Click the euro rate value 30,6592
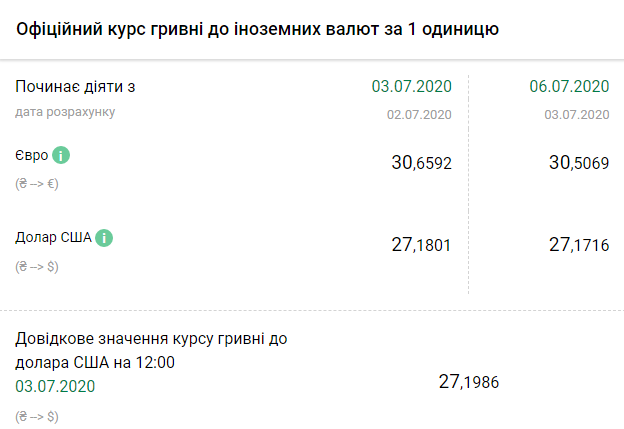The width and height of the screenshot is (624, 429). 421,162
